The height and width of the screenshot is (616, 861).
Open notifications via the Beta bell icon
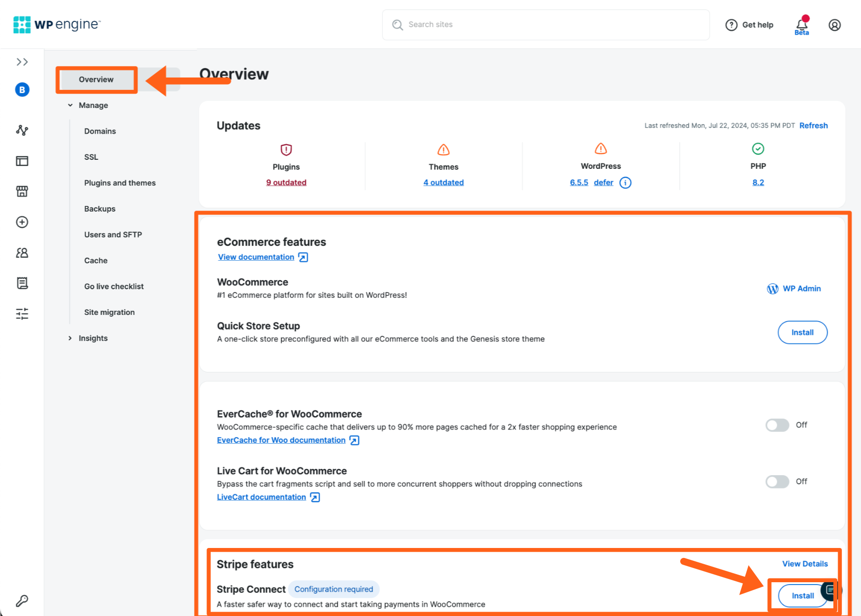pos(802,25)
